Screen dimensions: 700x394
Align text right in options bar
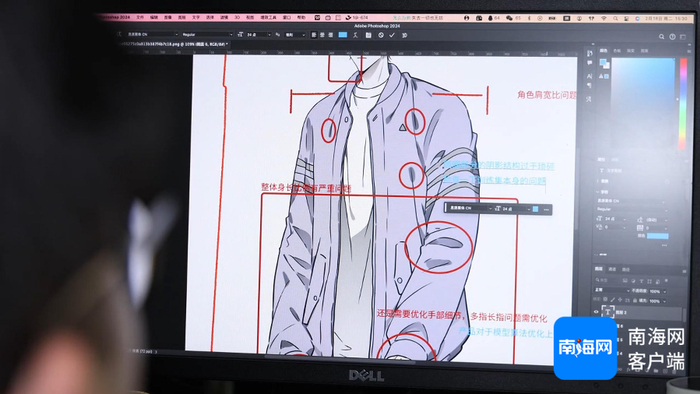coord(331,35)
